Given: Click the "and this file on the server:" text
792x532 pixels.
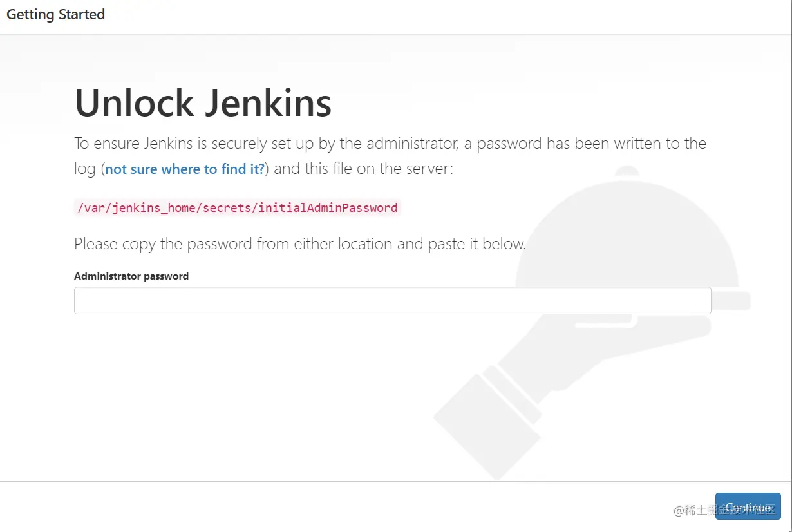Looking at the screenshot, I should (x=364, y=169).
